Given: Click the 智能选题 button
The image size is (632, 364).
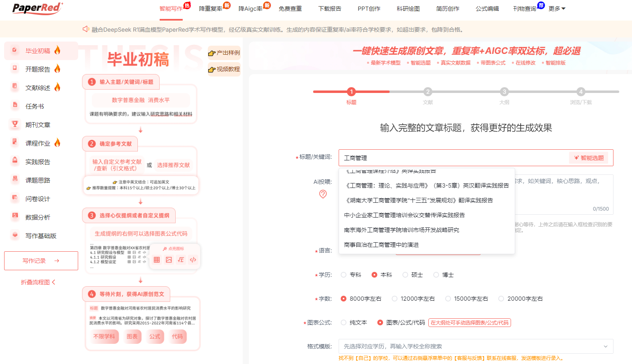Looking at the screenshot, I should 589,158.
